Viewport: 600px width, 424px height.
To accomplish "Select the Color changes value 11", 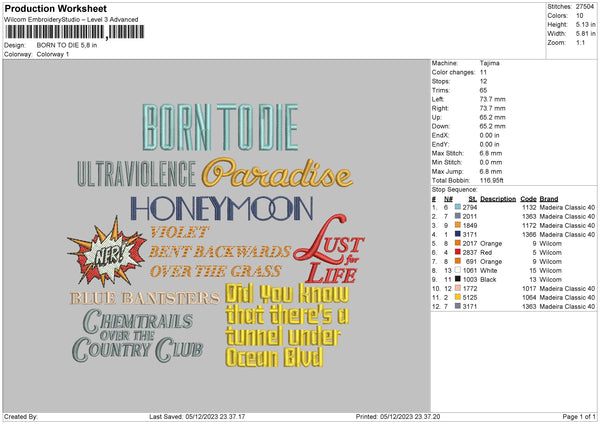I will (x=483, y=72).
